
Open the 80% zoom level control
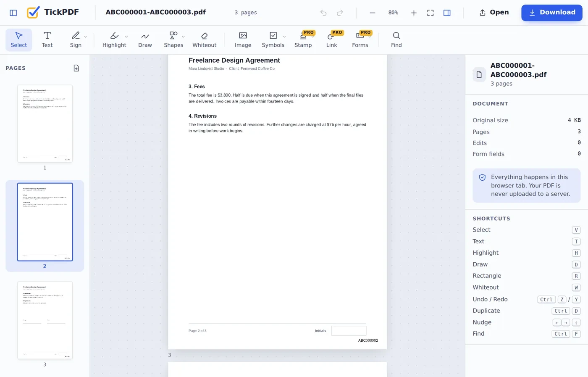(393, 13)
